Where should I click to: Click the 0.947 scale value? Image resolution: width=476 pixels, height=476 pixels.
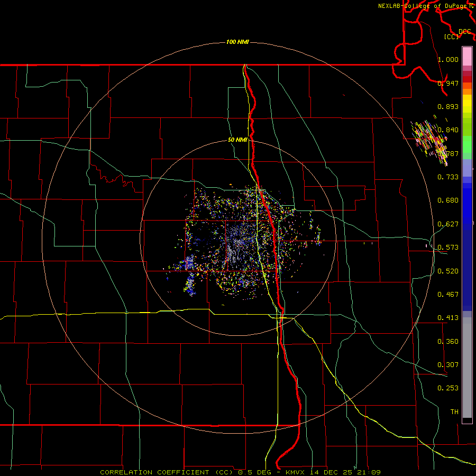(x=448, y=83)
